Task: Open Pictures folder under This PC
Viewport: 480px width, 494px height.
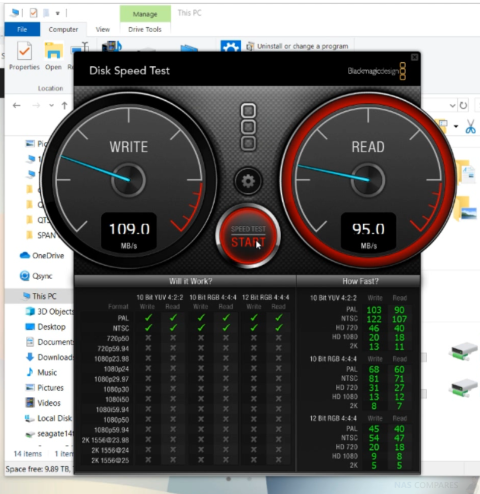Action: (44, 388)
